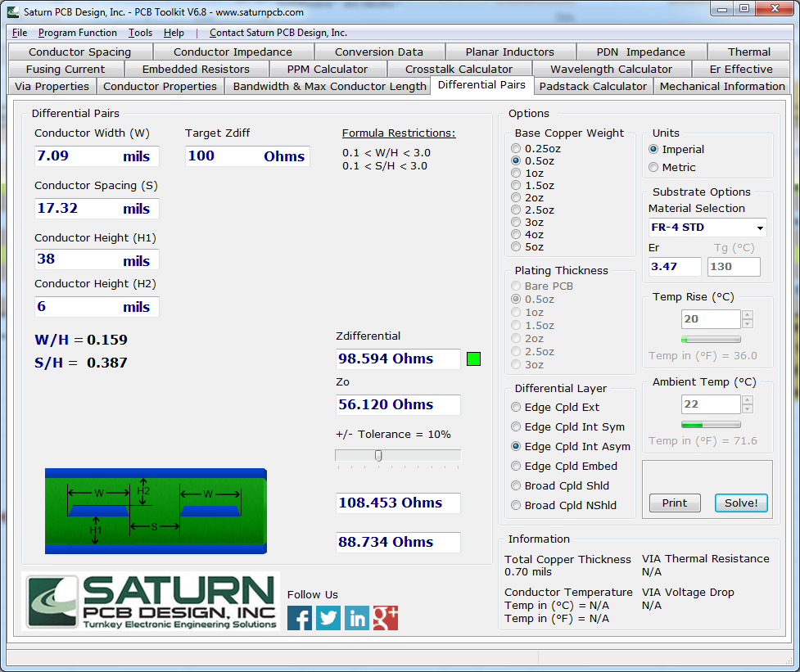Click the Twitter follow icon
This screenshot has width=800, height=672.
[x=328, y=618]
